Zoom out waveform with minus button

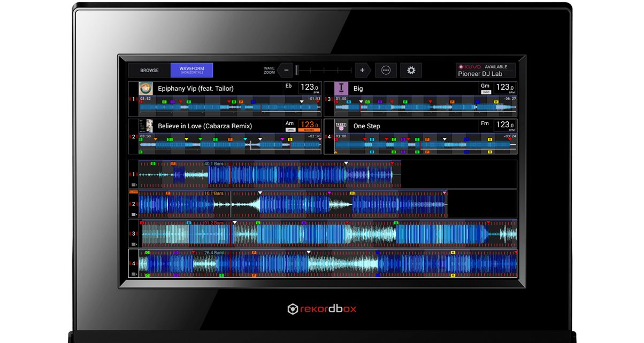click(x=286, y=70)
